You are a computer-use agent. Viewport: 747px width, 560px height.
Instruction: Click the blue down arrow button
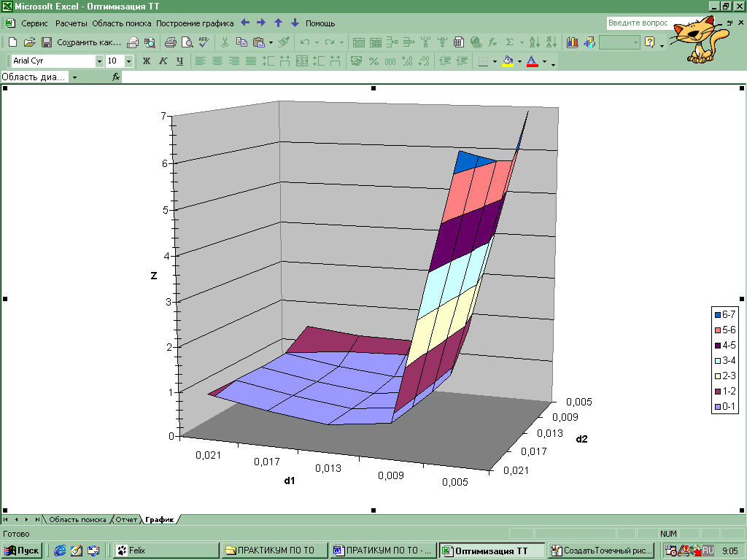click(x=295, y=23)
